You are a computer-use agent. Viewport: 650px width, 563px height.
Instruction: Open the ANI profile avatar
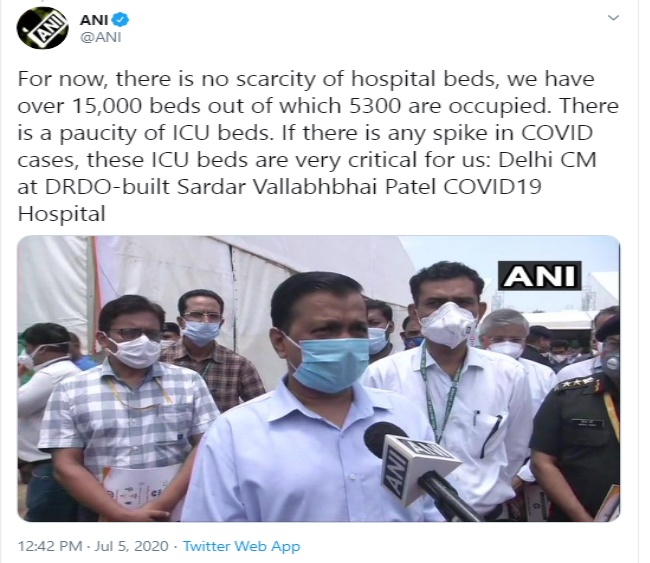click(42, 28)
